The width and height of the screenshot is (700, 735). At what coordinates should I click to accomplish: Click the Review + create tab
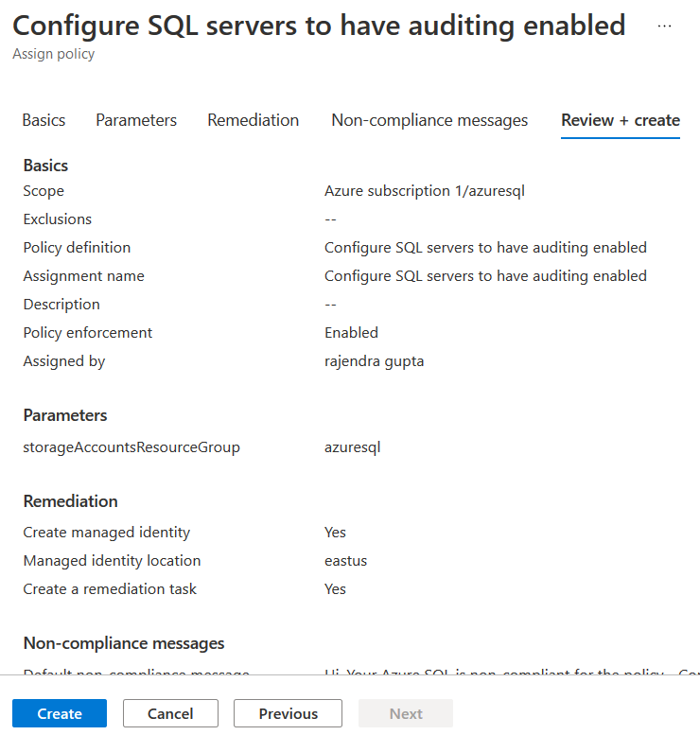(x=621, y=120)
